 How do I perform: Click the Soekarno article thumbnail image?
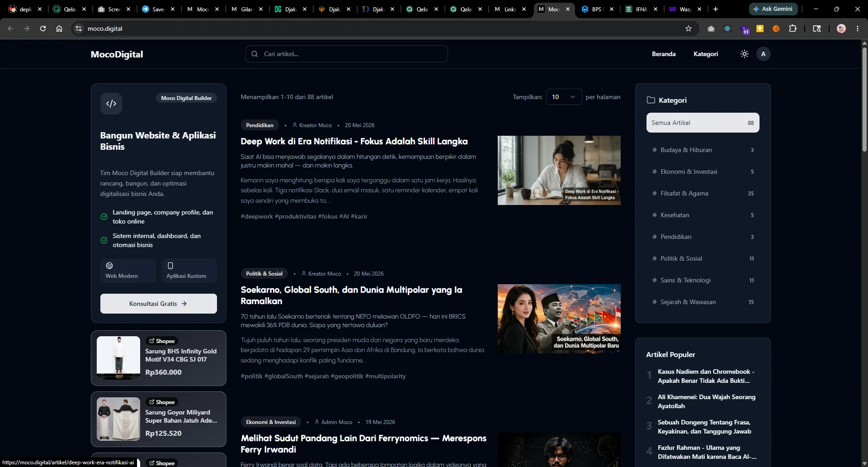pyautogui.click(x=559, y=319)
